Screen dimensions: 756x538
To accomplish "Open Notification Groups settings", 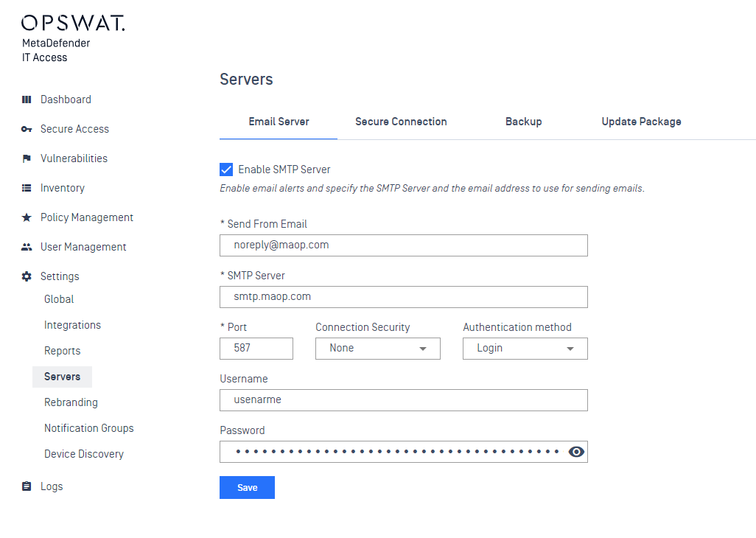I will (x=88, y=428).
